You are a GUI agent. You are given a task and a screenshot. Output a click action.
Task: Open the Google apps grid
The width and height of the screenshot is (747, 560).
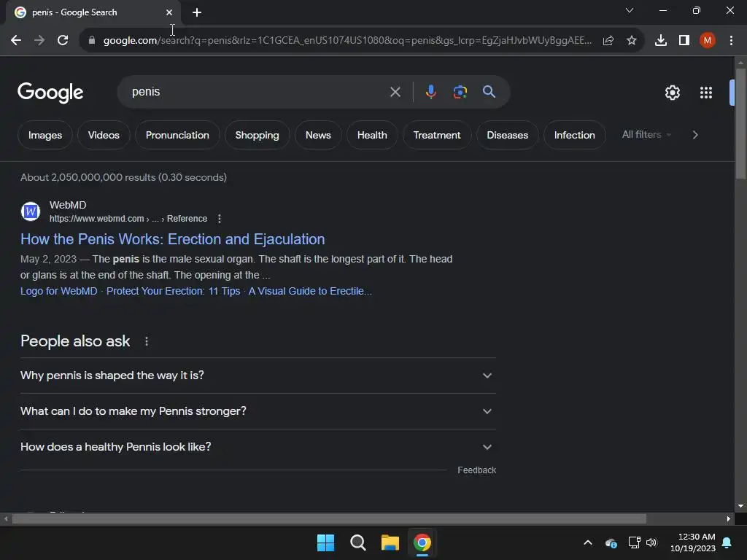pyautogui.click(x=705, y=93)
